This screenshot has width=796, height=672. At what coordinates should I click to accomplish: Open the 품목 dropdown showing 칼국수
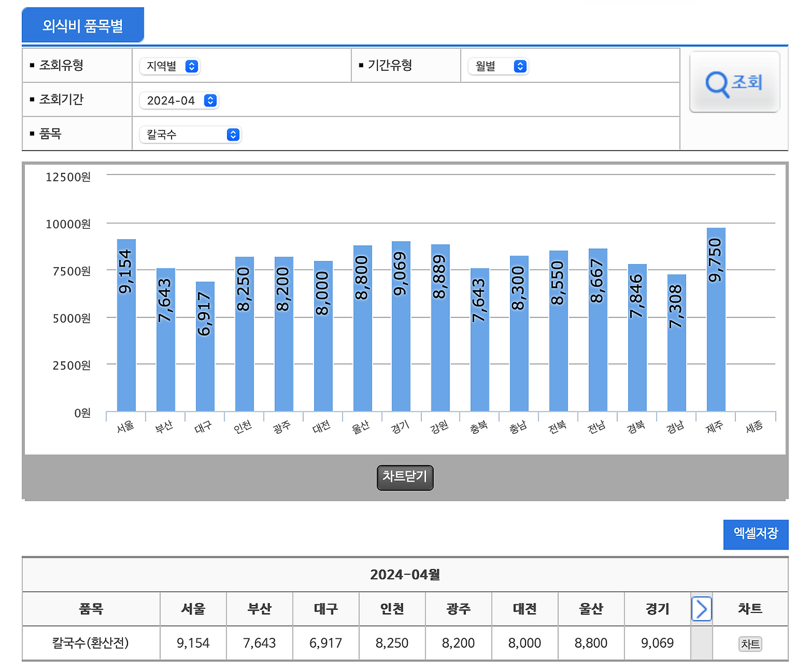click(x=190, y=134)
